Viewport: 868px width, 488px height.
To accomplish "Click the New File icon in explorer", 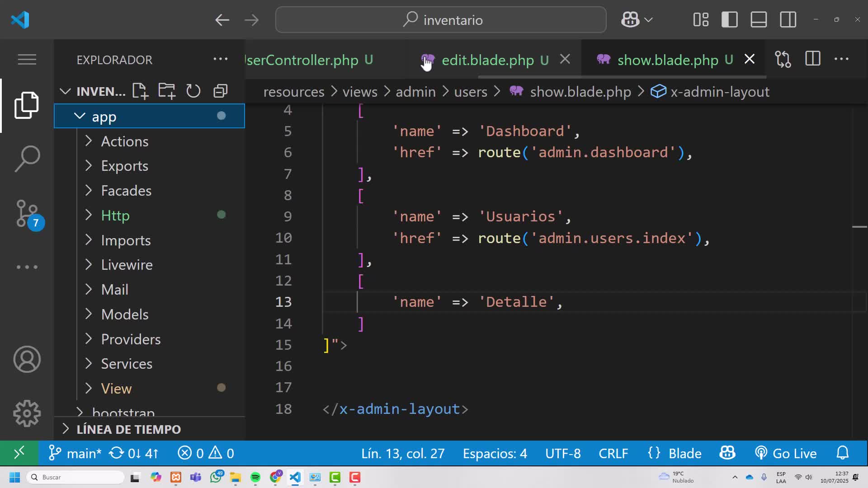I will 140,91.
